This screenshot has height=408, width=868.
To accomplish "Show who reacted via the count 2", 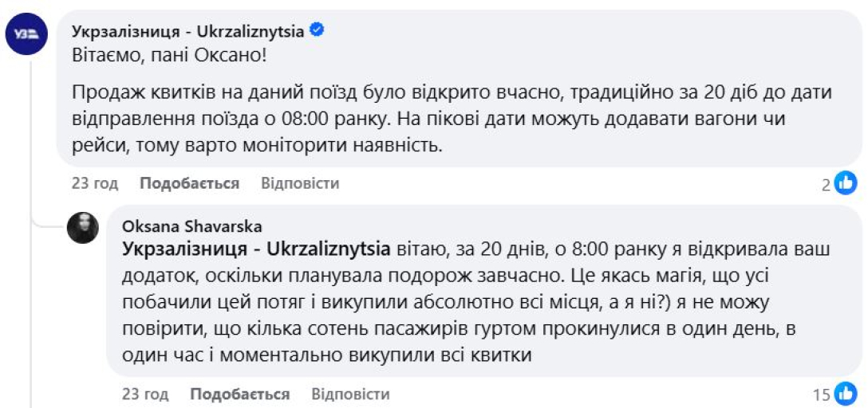I will (827, 185).
